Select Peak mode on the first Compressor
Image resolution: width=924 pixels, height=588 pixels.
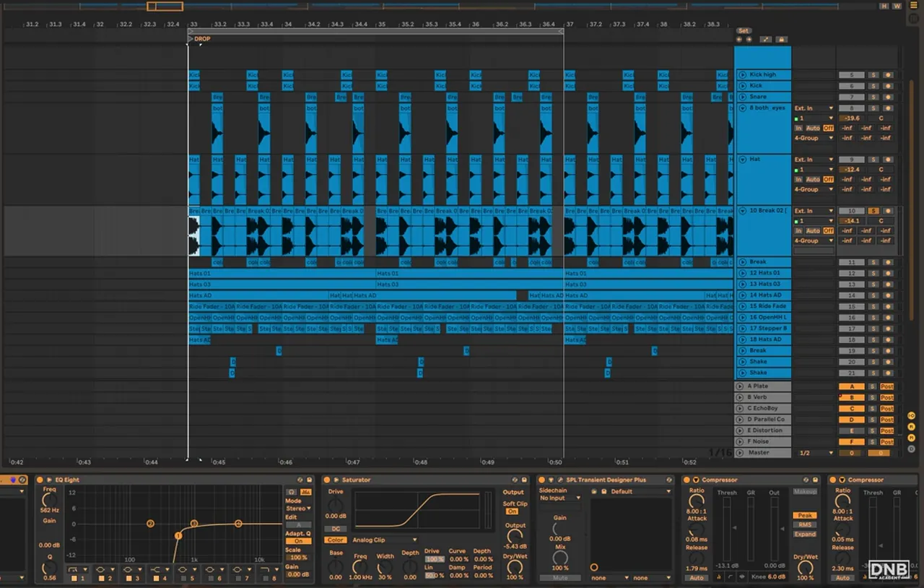point(806,516)
